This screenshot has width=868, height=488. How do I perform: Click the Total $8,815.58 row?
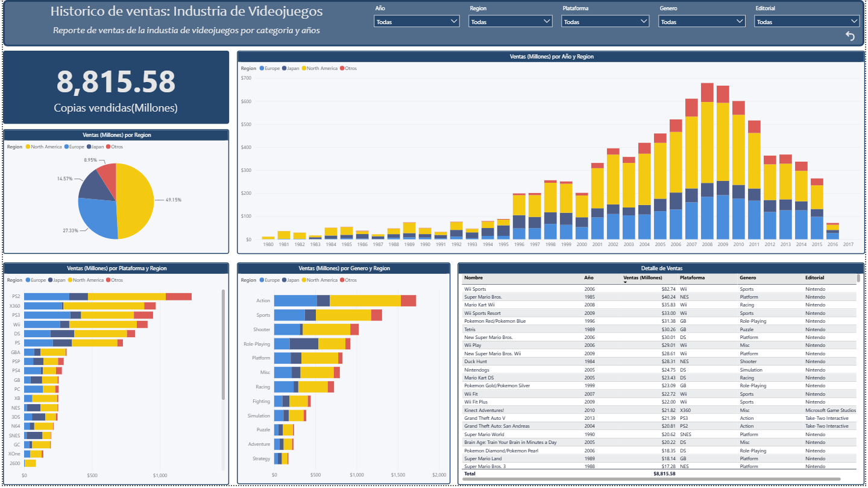pos(659,474)
